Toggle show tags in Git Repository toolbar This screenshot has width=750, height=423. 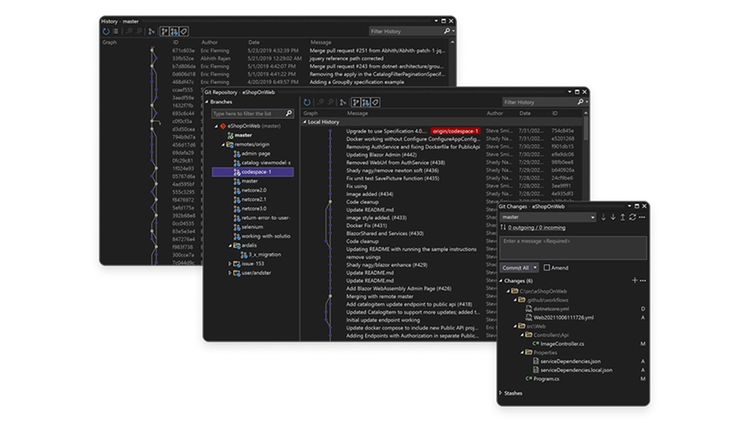point(375,102)
